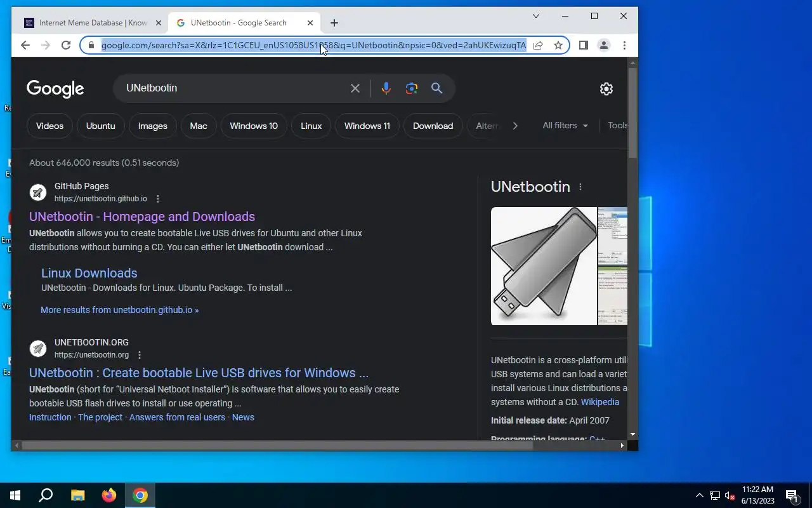
Task: Filter results by Linux
Action: point(311,126)
